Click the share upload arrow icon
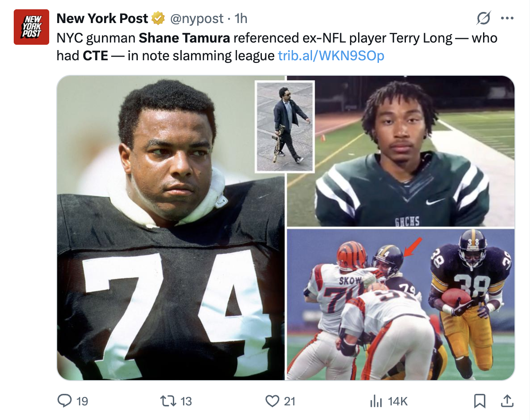Screen dimensions: 530x420 (506, 401)
